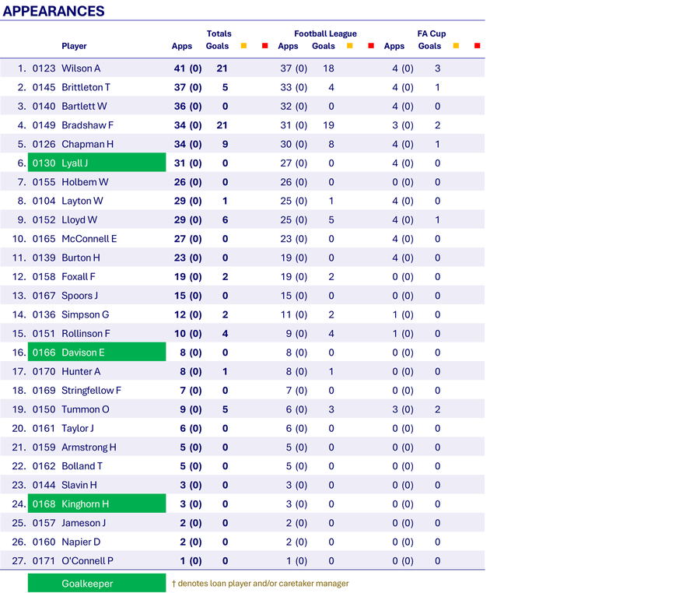Select player Hunter A
Screen dimensions: 700x593
point(81,371)
